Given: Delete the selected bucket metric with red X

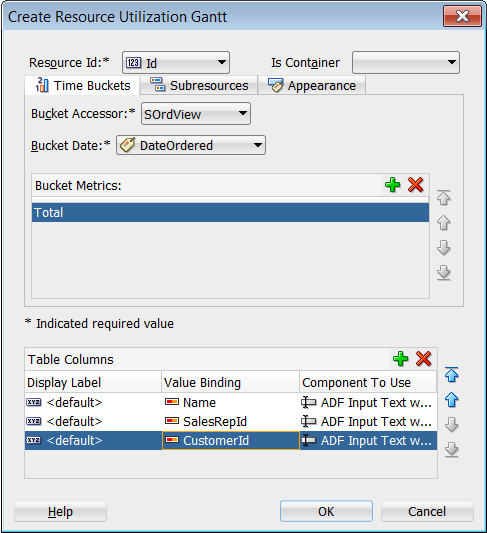Looking at the screenshot, I should click(x=415, y=185).
